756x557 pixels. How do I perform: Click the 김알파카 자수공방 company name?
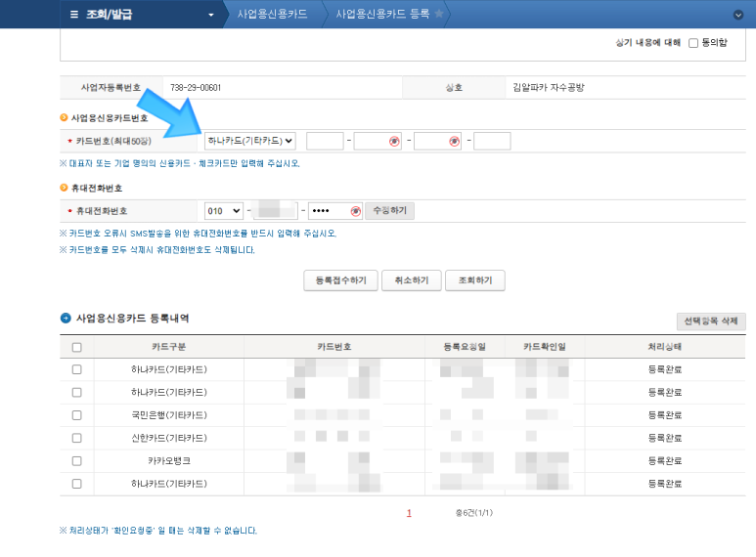point(549,88)
